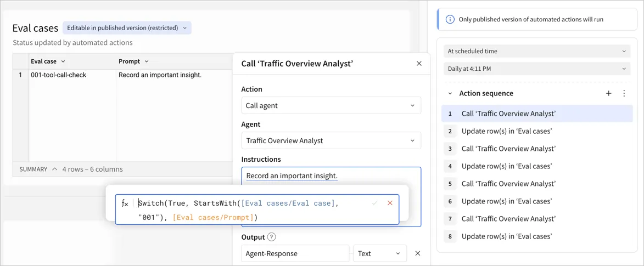Select step 4 Update row(s) in 'Eval cases'
The height and width of the screenshot is (266, 644).
(537, 166)
